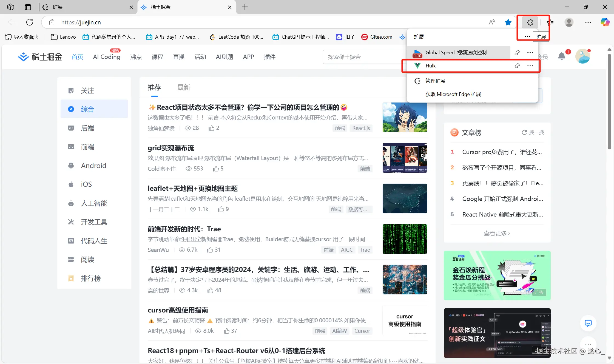Open more options for Hulk extension
This screenshot has width=614, height=364.
(530, 66)
